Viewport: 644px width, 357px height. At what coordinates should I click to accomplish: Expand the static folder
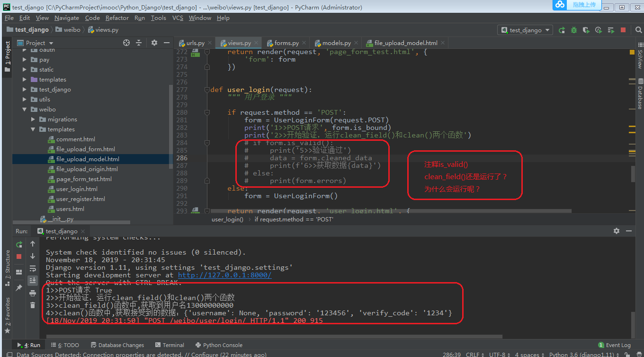coord(25,70)
